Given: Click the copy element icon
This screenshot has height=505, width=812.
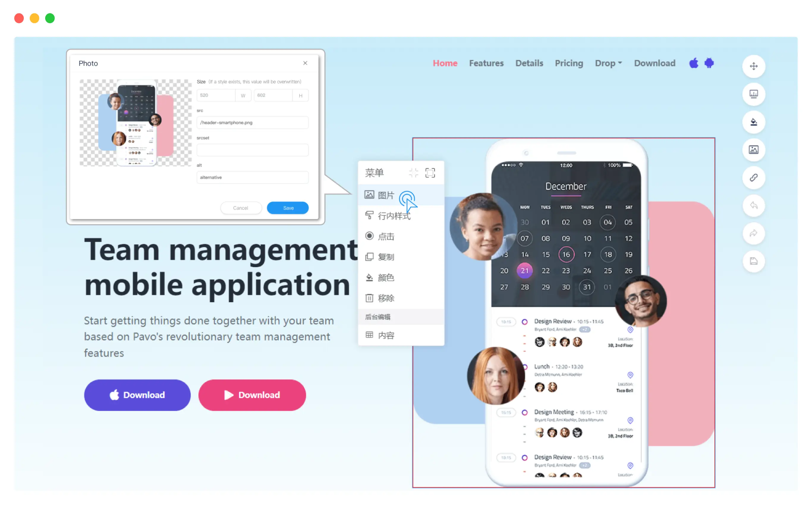Looking at the screenshot, I should (370, 256).
